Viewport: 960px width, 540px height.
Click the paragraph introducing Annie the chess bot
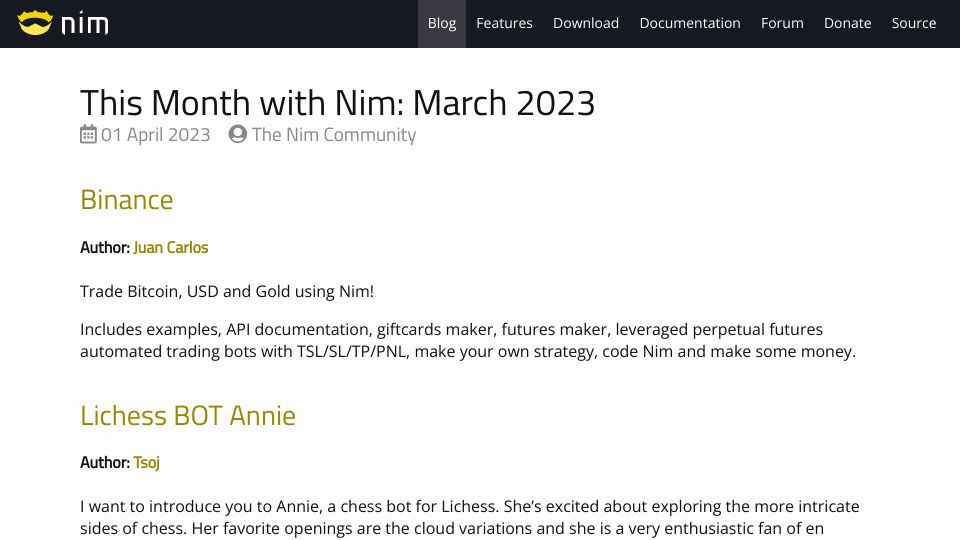pyautogui.click(x=470, y=517)
